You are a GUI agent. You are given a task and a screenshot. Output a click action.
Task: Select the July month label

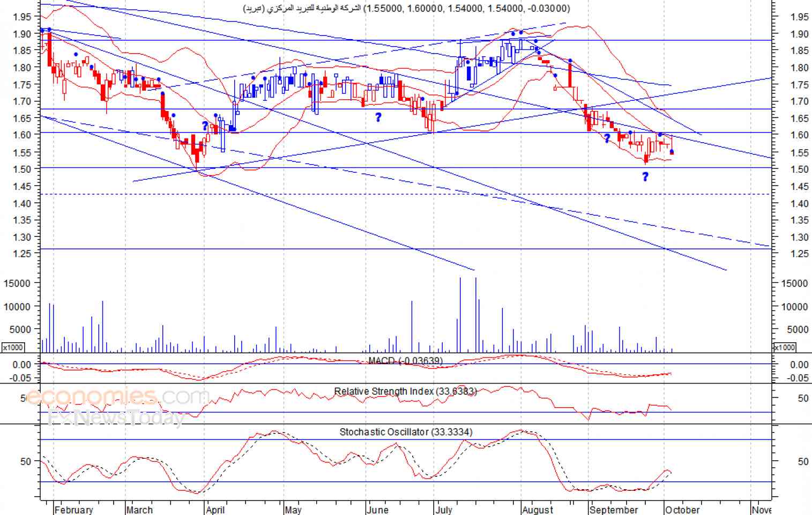click(444, 510)
